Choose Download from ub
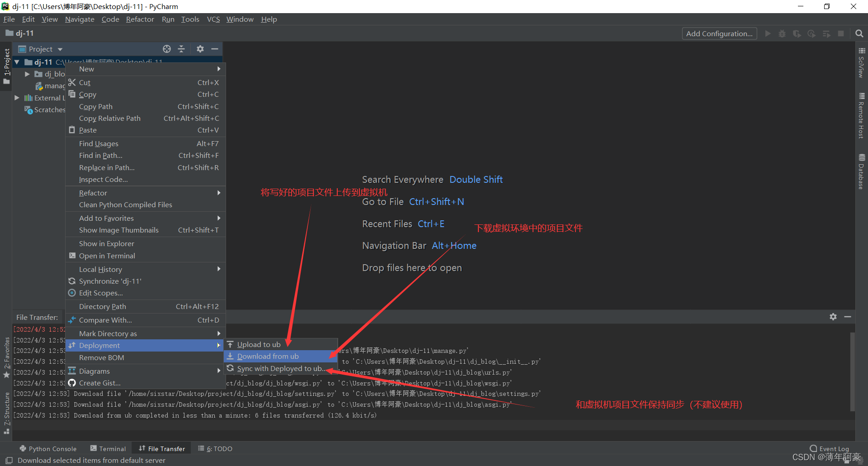The width and height of the screenshot is (868, 466). [281, 356]
